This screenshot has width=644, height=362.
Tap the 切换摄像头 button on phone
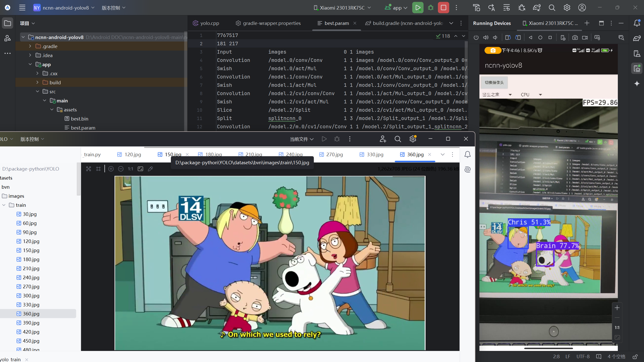(x=494, y=83)
